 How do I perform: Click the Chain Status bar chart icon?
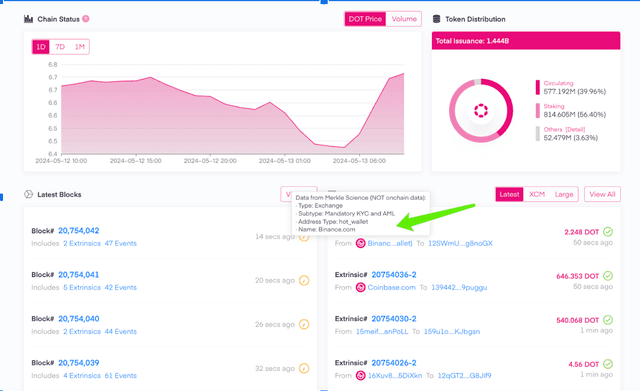click(28, 19)
